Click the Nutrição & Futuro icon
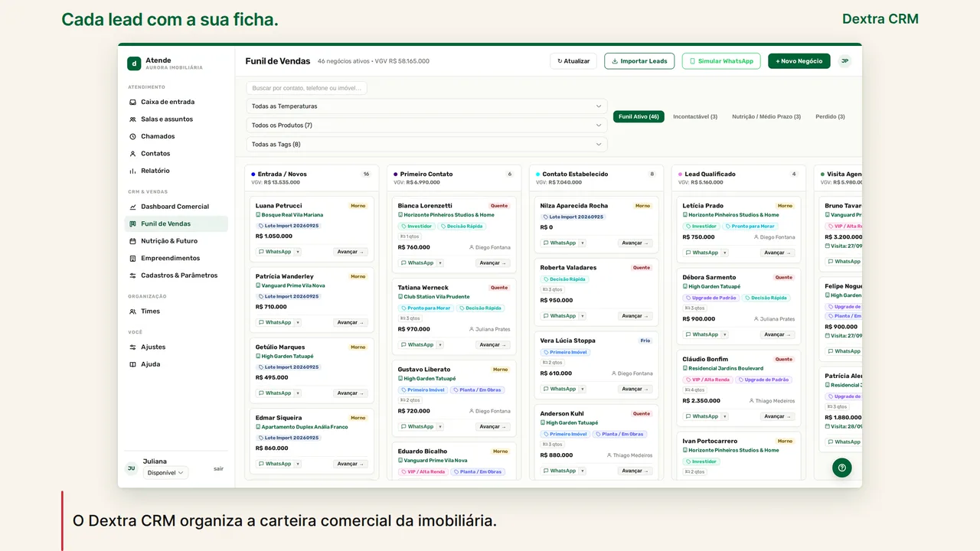The height and width of the screenshot is (551, 980). [x=133, y=241]
